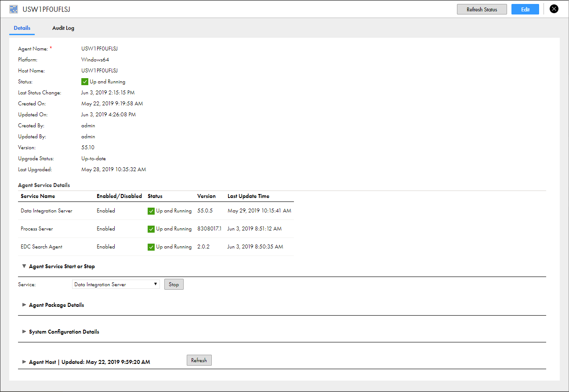Close the agent details with X icon
This screenshot has width=569, height=392.
pyautogui.click(x=554, y=9)
